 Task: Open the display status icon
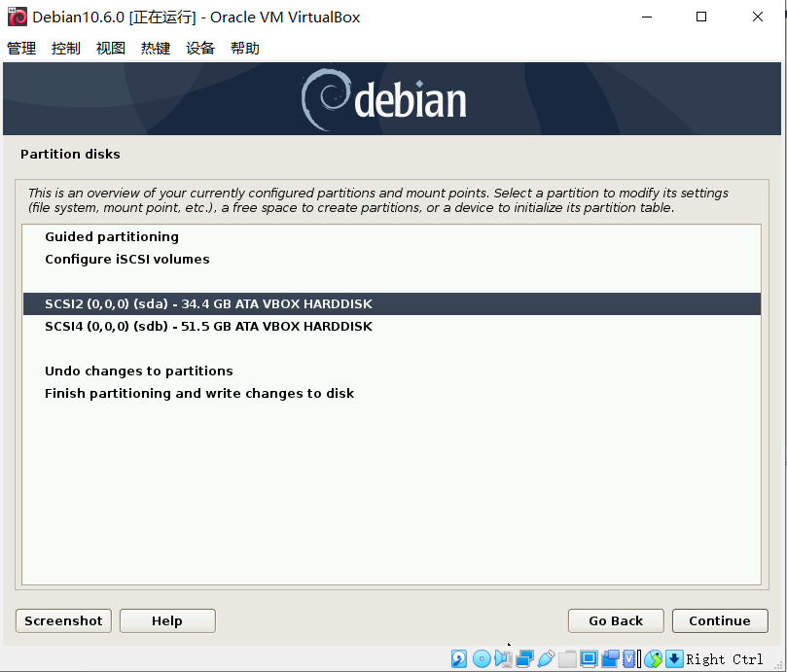point(588,659)
